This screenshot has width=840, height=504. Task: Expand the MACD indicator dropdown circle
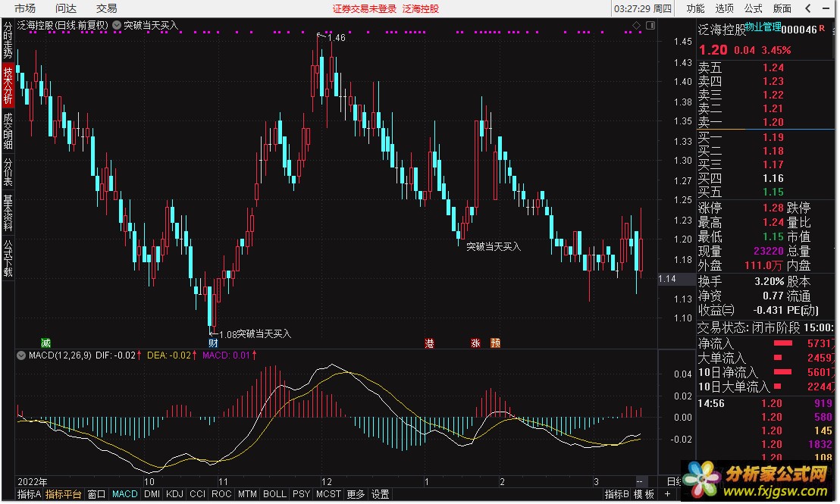point(21,355)
